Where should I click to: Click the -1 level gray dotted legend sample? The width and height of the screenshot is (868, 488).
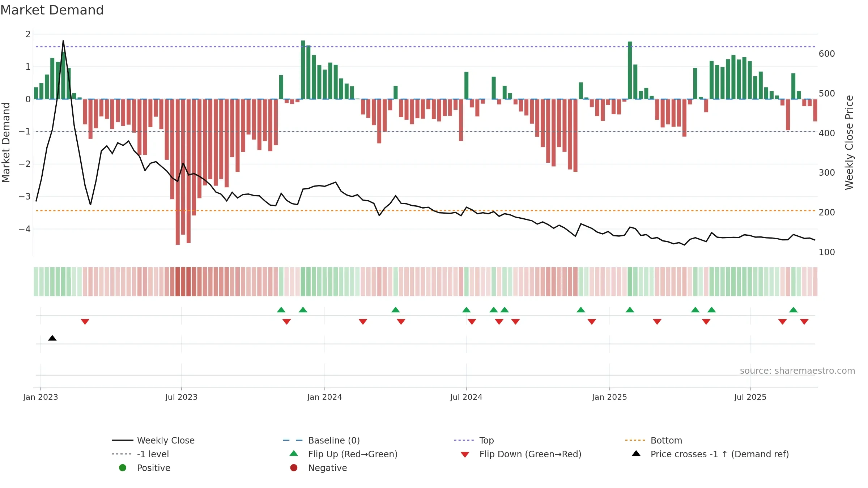click(x=122, y=454)
